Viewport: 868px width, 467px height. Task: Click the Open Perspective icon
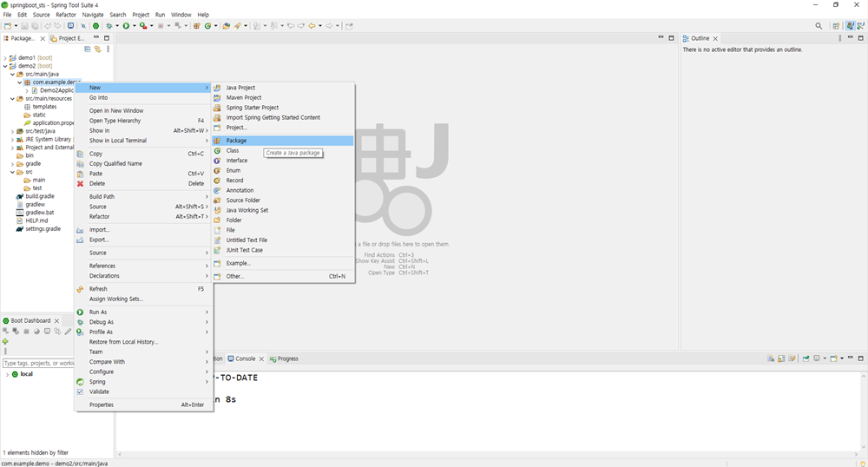pos(836,25)
